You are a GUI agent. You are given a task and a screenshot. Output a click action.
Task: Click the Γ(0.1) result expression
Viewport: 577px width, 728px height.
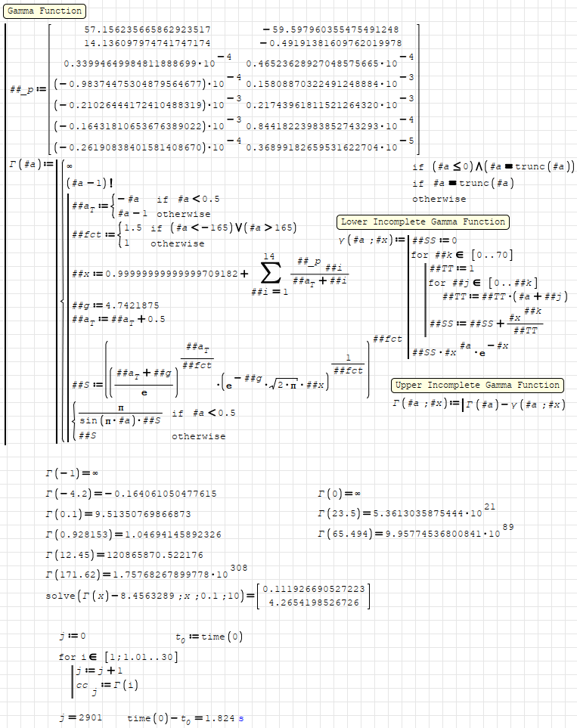click(x=118, y=514)
